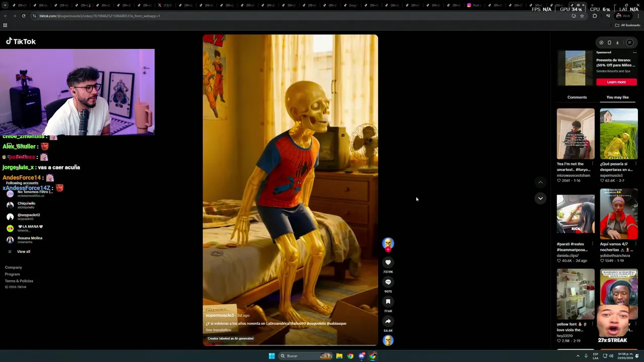Open profile avatar in top-right pill

click(x=629, y=43)
